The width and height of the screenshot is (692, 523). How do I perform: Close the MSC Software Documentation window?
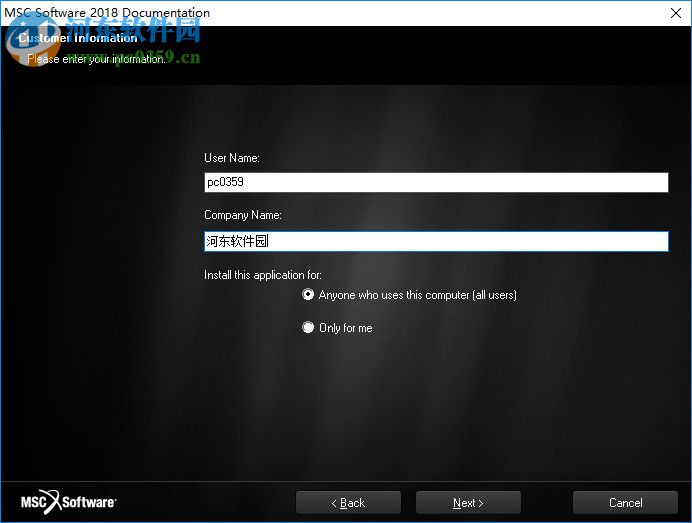coord(676,13)
